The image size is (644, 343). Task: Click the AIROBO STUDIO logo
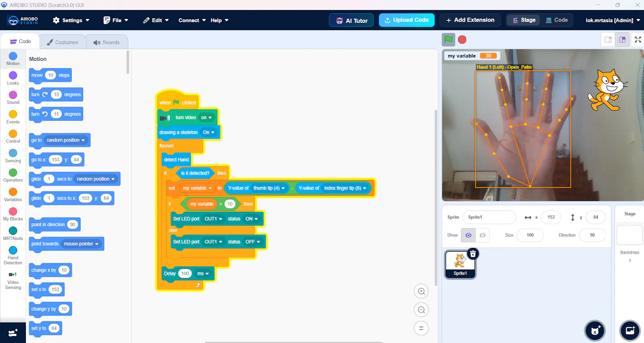23,20
